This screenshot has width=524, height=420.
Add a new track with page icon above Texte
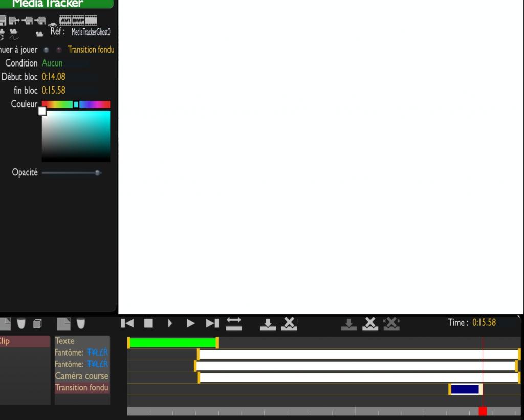click(x=63, y=324)
